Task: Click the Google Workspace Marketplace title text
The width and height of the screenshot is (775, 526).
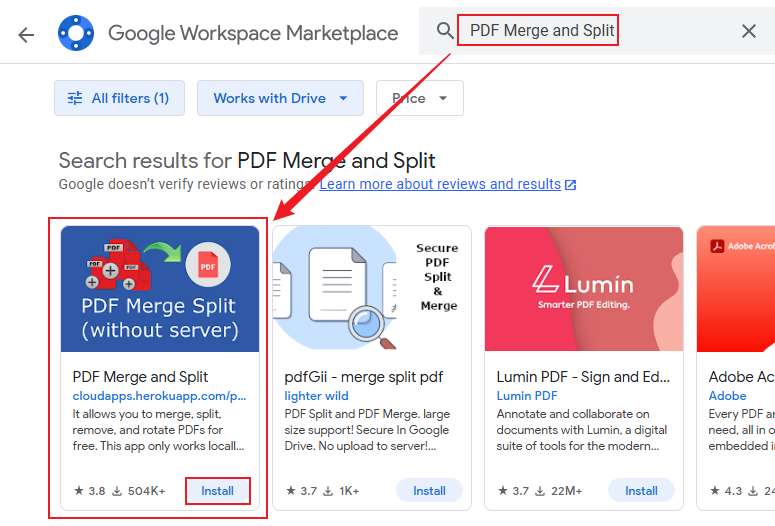Action: point(253,34)
